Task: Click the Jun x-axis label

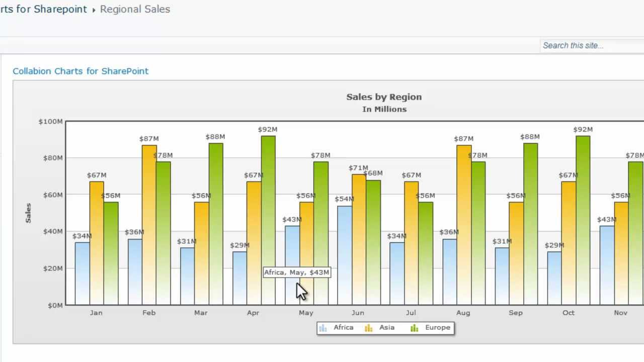Action: pyautogui.click(x=358, y=313)
